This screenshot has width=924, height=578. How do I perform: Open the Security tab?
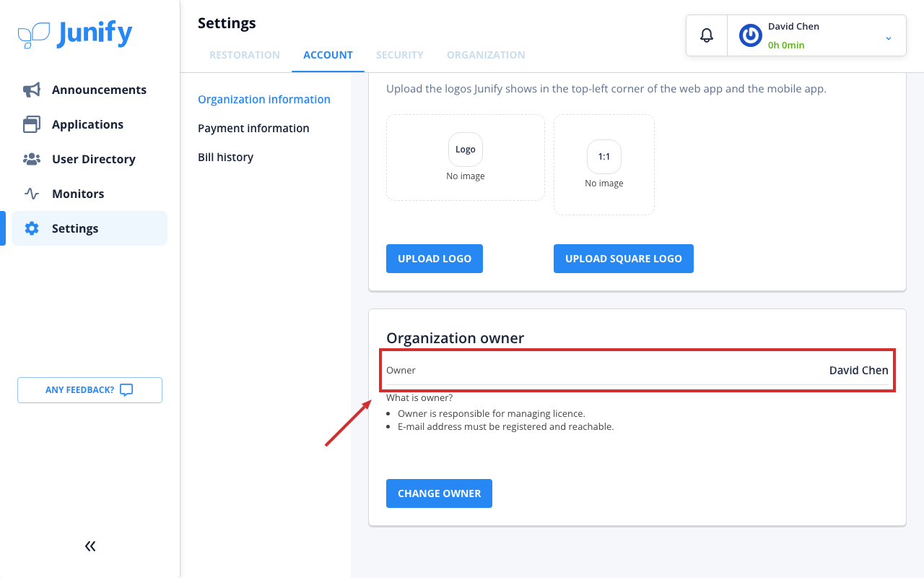pyautogui.click(x=400, y=55)
